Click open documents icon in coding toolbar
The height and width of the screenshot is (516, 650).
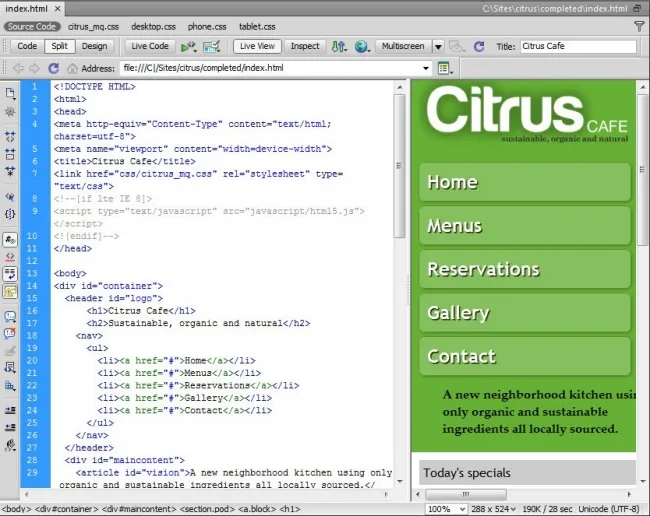[x=10, y=93]
